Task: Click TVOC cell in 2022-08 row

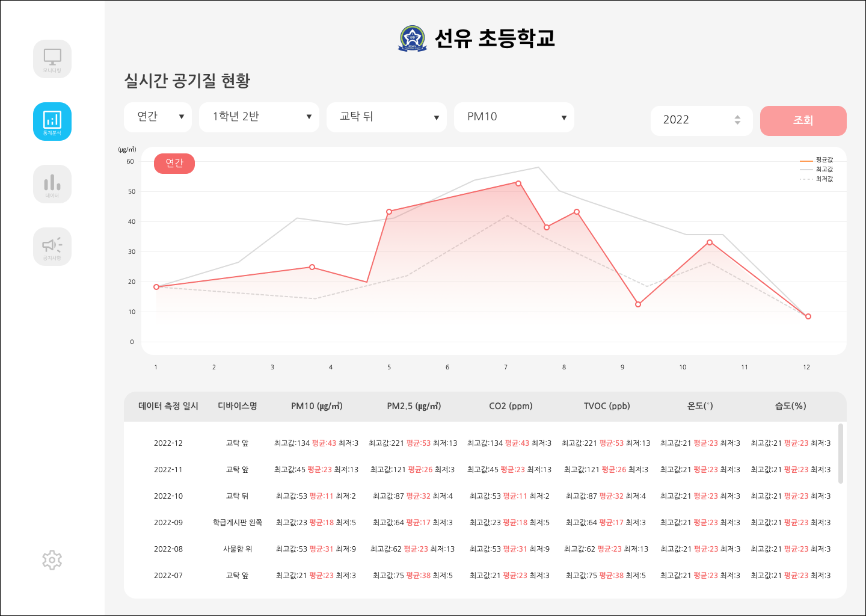Action: (606, 549)
